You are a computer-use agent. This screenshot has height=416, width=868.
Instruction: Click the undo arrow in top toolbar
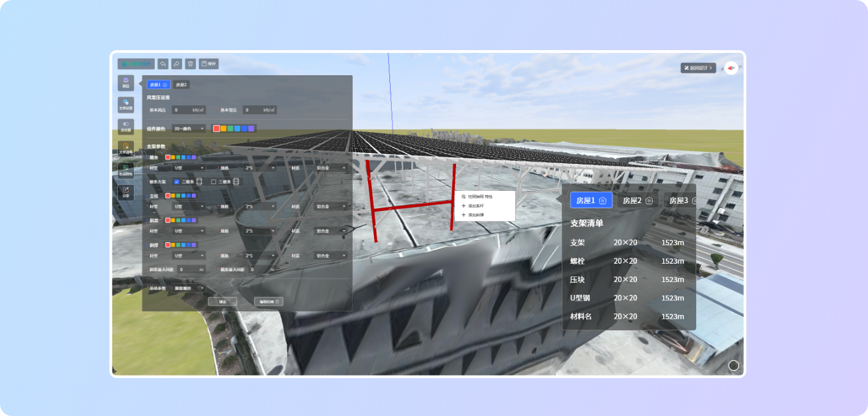pos(163,64)
